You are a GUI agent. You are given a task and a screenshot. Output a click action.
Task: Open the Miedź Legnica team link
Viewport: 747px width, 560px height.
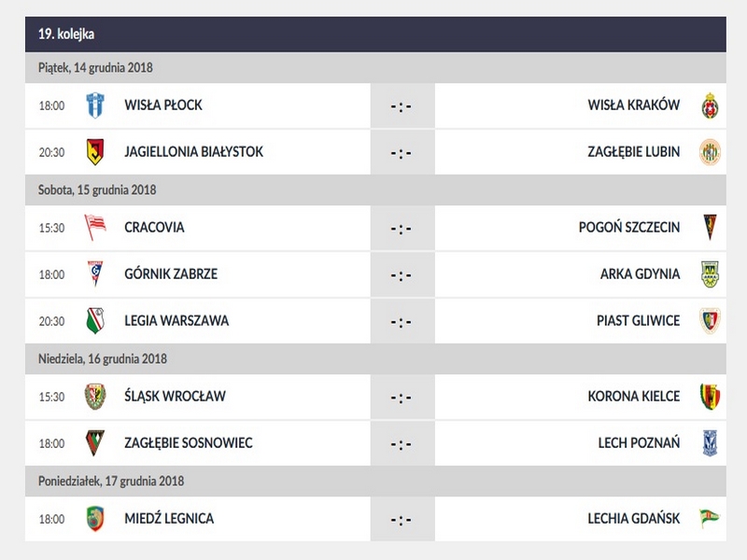tap(169, 518)
